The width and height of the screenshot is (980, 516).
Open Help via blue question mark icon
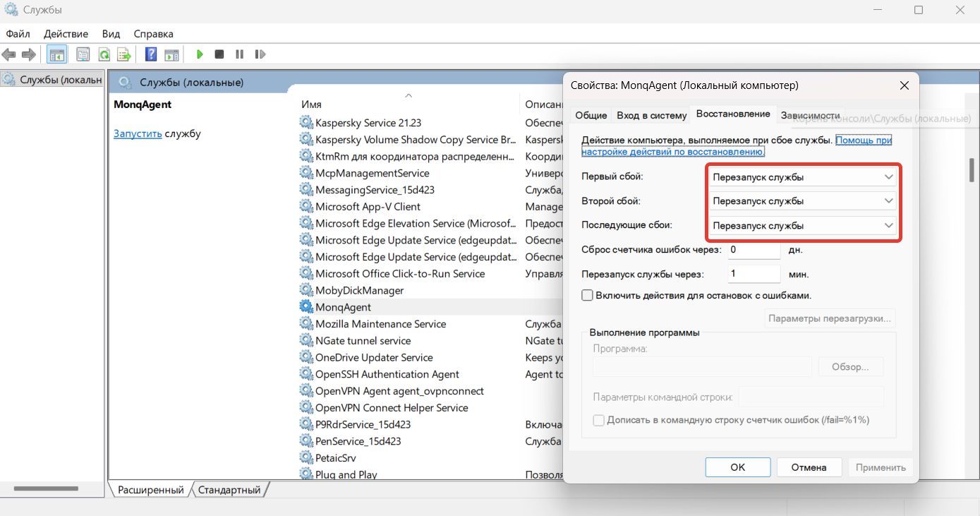tap(151, 54)
